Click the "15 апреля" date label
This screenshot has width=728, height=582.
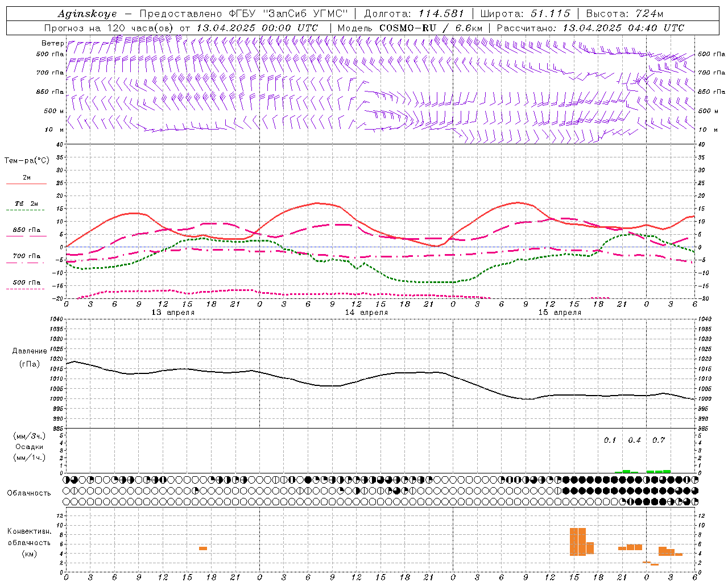560,313
